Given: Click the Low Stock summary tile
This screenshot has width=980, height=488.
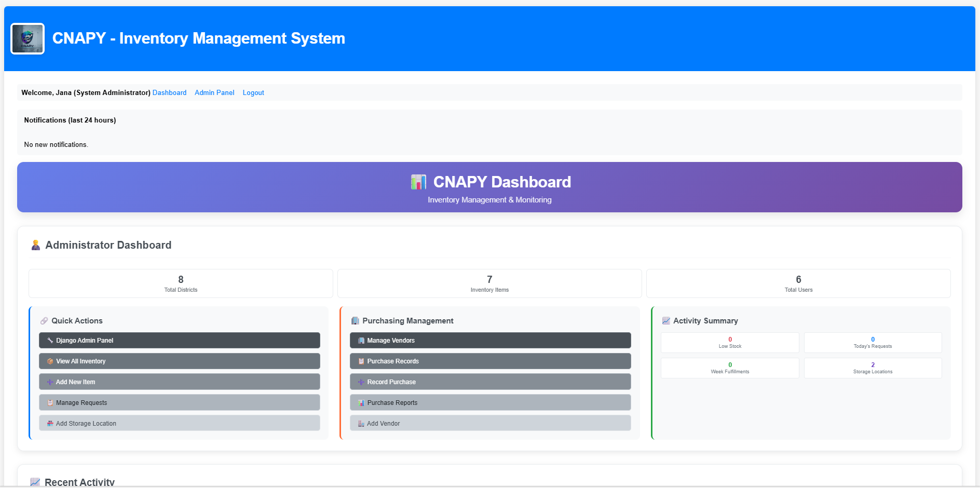Looking at the screenshot, I should point(730,343).
